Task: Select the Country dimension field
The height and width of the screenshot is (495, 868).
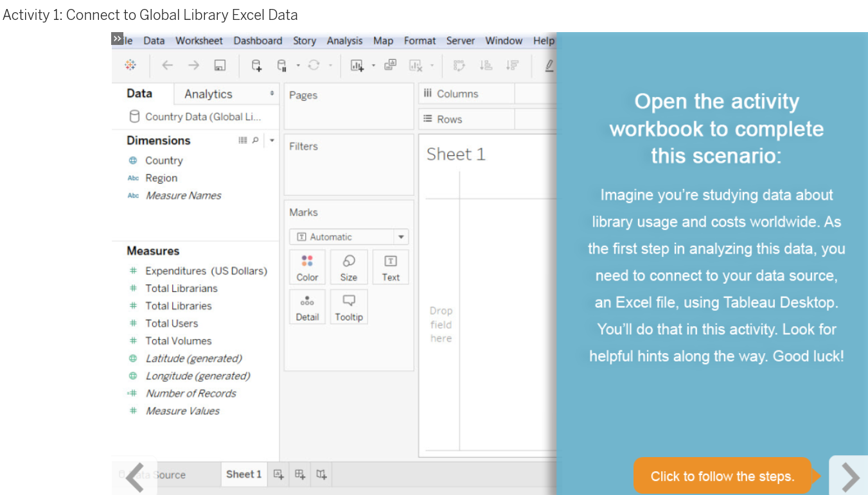Action: coord(164,160)
